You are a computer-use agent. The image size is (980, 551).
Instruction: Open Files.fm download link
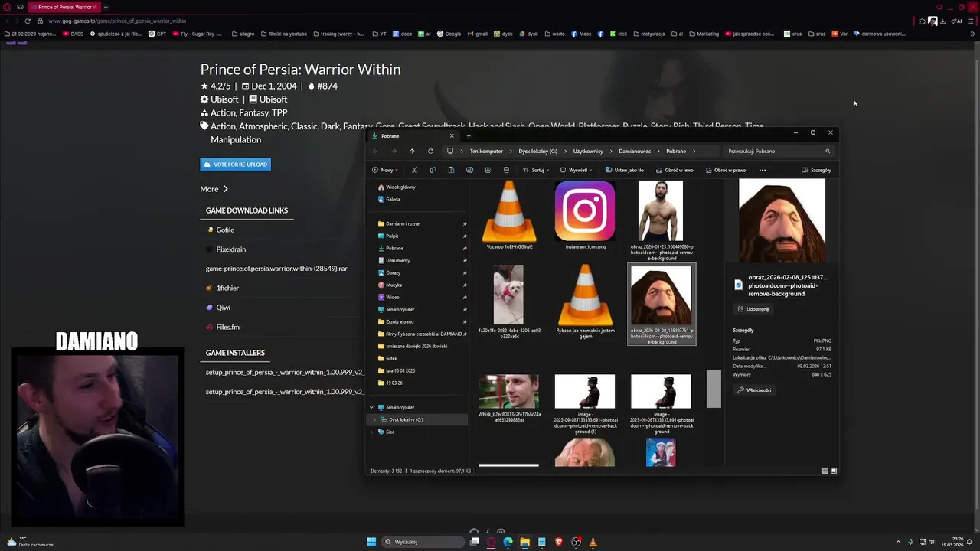point(227,327)
